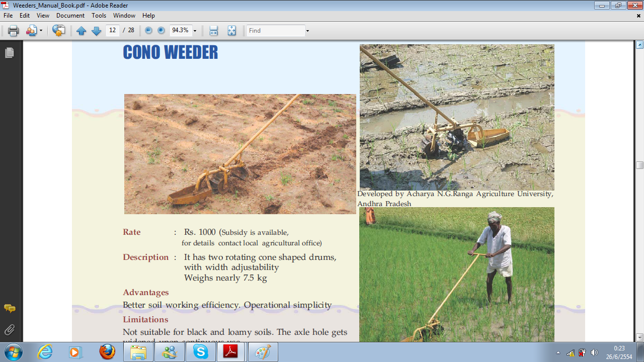Open Firefox from the taskbar
This screenshot has height=362, width=644.
(107, 352)
